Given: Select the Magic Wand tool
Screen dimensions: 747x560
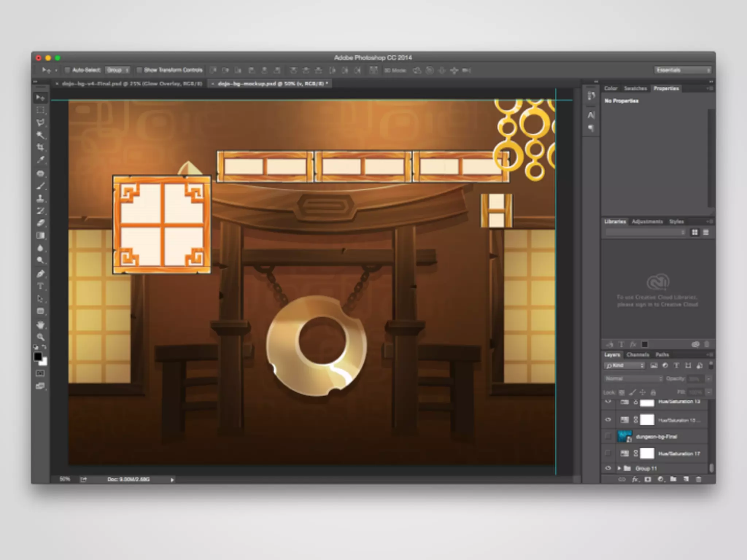Looking at the screenshot, I should click(40, 135).
